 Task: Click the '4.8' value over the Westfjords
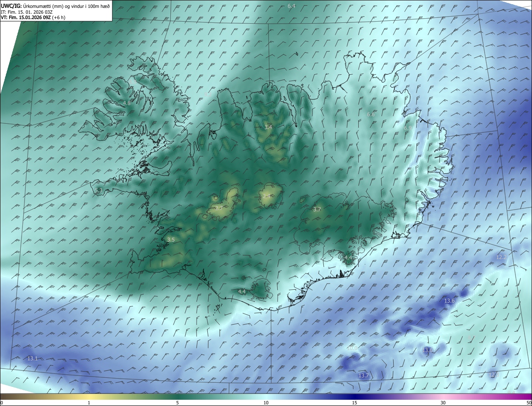pyautogui.click(x=127, y=103)
